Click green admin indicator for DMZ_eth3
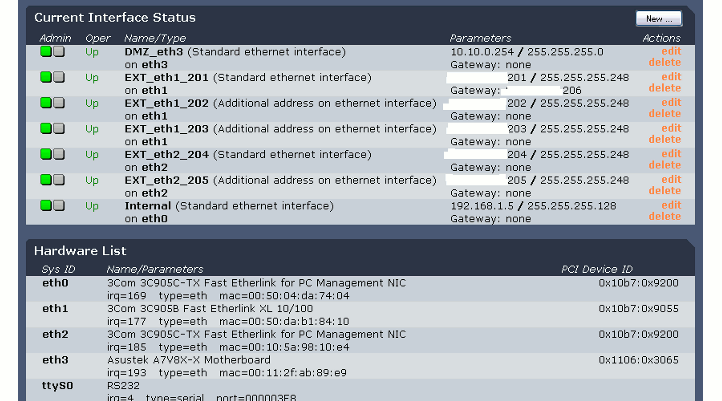This screenshot has height=401, width=722. (46, 51)
